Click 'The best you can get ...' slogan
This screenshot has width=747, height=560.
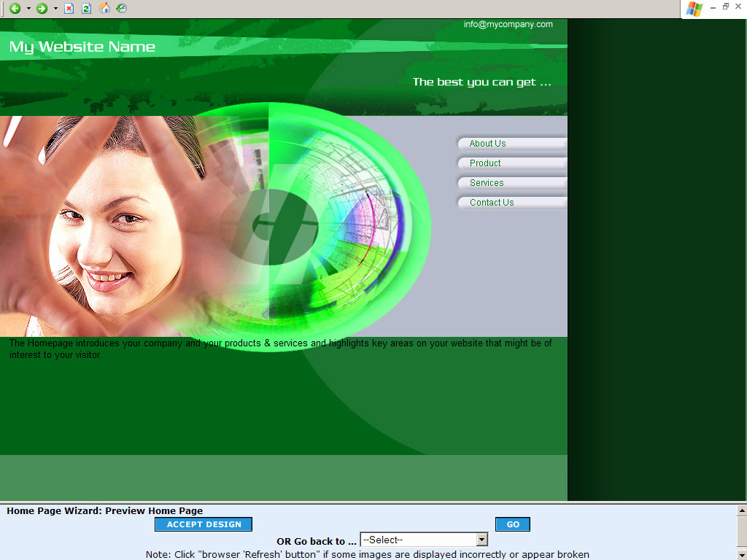pos(481,82)
